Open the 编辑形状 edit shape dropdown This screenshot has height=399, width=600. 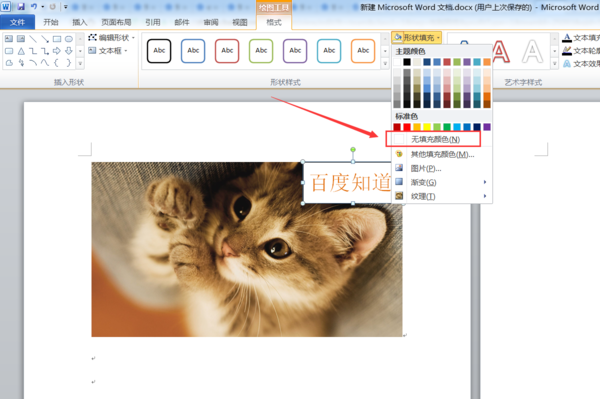click(x=112, y=37)
